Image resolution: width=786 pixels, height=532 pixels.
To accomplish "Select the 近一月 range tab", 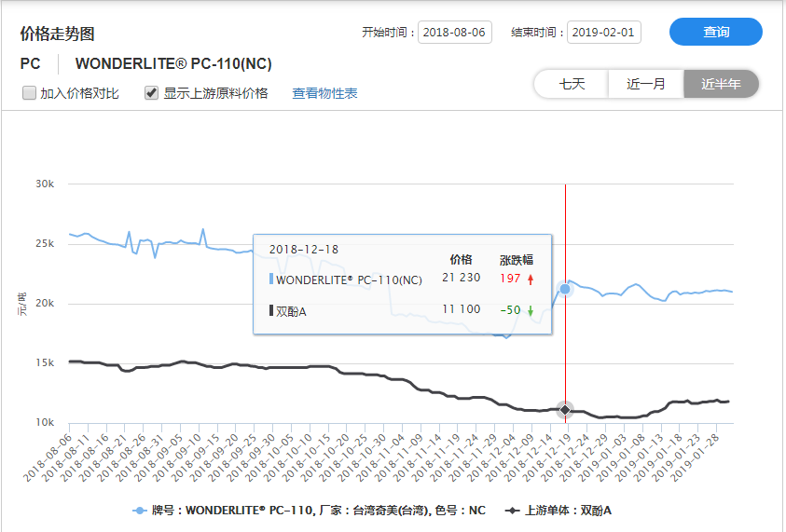I will (645, 84).
